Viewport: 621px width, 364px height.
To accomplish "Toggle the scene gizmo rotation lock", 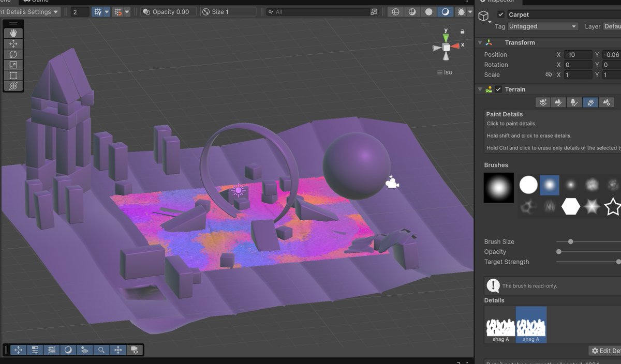I will point(462,32).
